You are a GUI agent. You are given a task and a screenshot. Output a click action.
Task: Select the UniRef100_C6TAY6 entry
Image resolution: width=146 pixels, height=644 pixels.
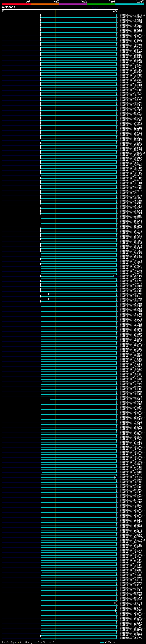pos(131,95)
